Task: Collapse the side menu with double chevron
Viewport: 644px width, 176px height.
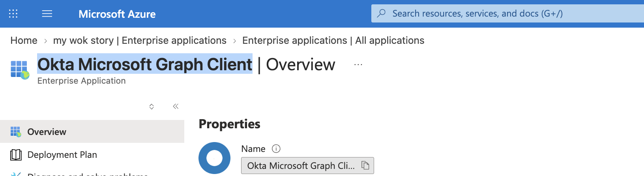Action: (176, 106)
